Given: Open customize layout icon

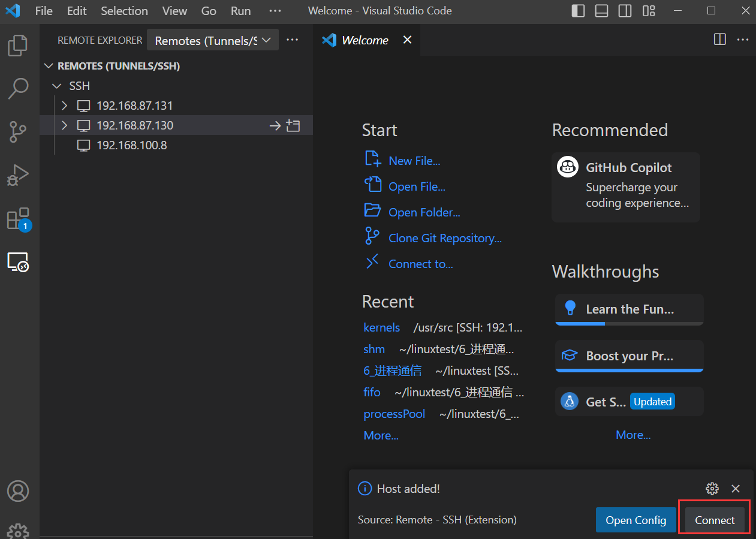Looking at the screenshot, I should [x=649, y=11].
